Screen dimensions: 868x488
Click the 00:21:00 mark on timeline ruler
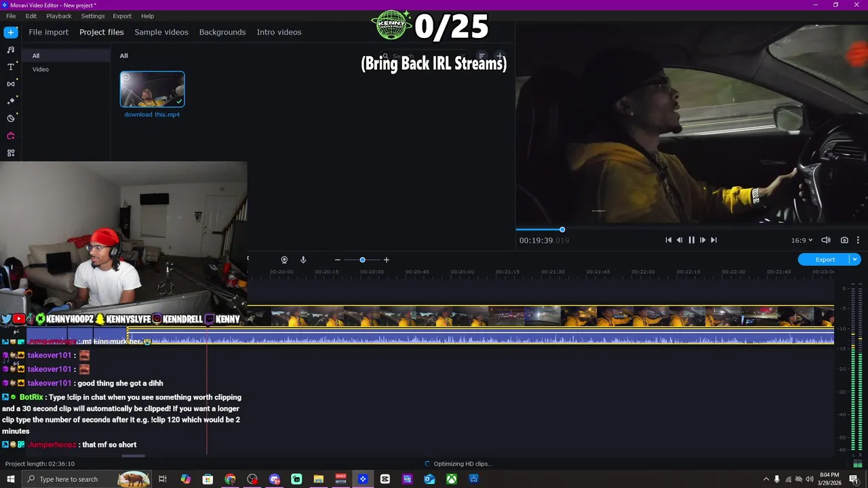click(462, 272)
